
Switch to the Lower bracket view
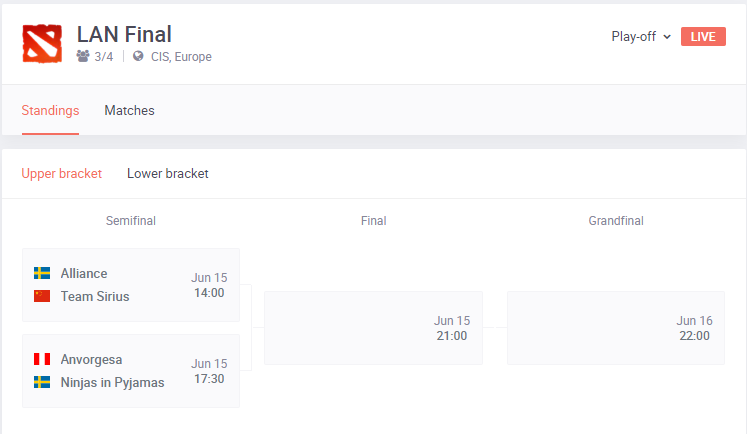click(x=168, y=173)
